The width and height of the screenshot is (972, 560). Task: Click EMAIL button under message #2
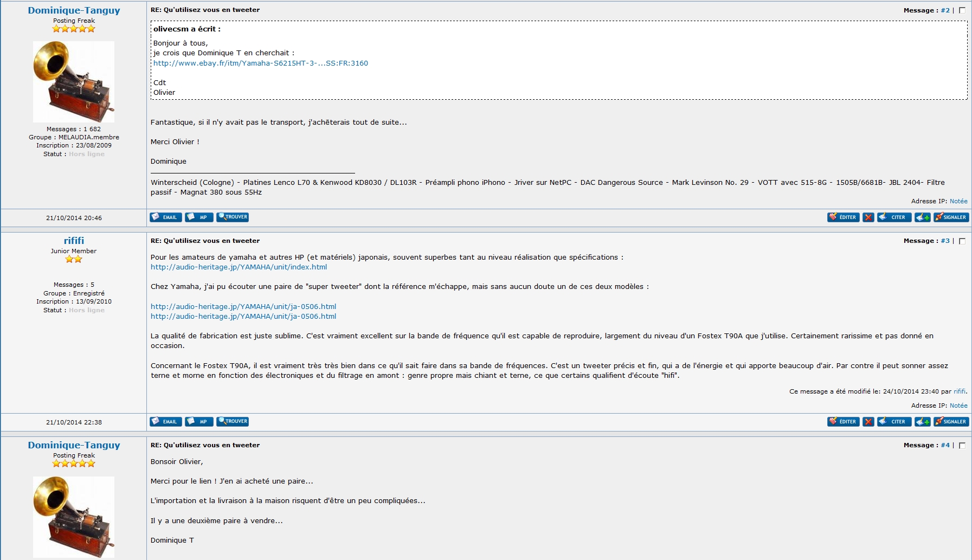coord(165,217)
